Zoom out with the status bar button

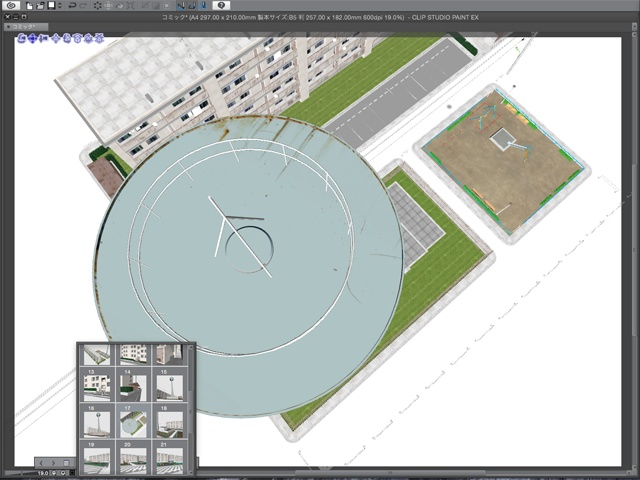pos(55,473)
